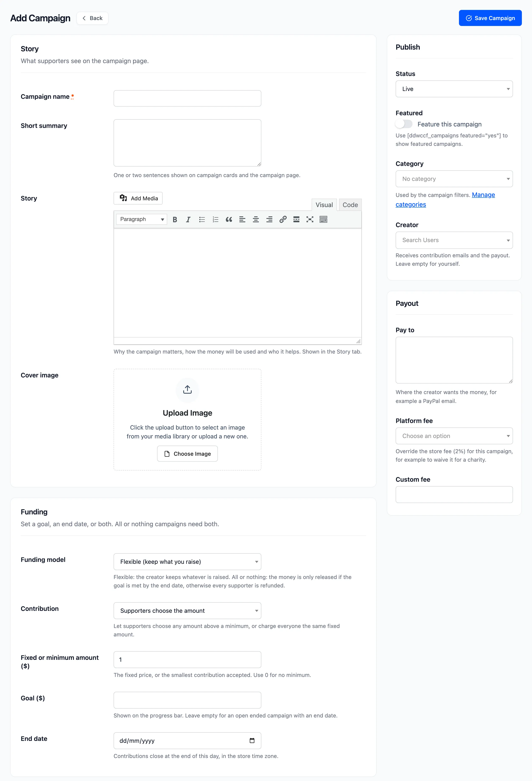Click the Story editor resize handle
The height and width of the screenshot is (781, 532).
358,341
